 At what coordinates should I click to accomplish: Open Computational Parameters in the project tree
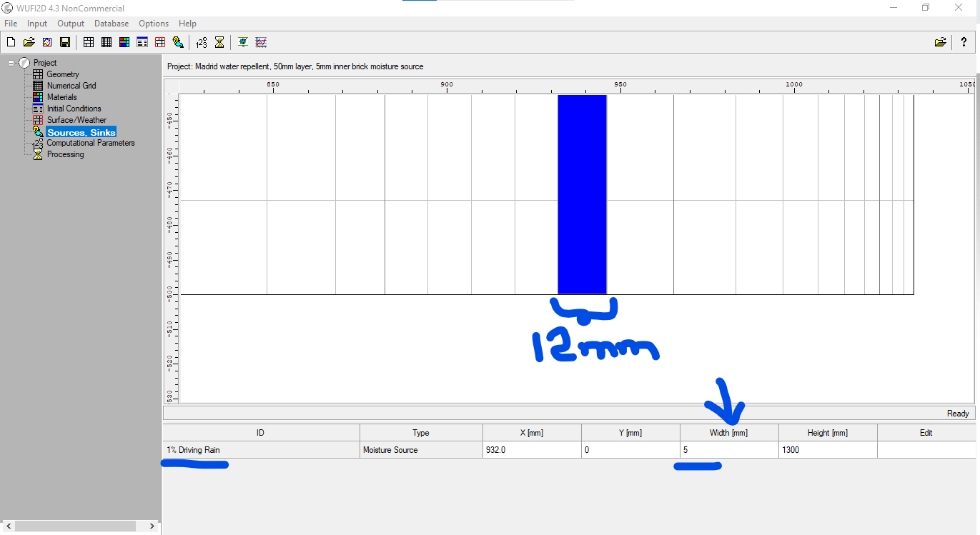point(90,143)
